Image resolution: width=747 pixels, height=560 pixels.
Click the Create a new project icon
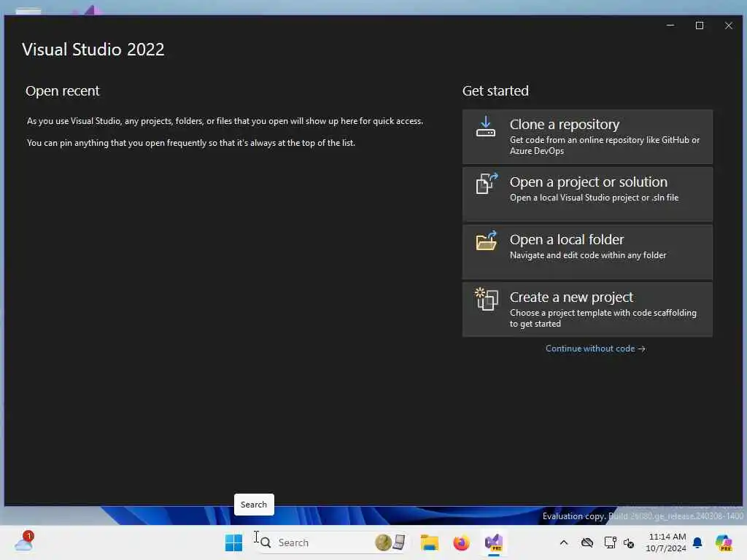(487, 298)
